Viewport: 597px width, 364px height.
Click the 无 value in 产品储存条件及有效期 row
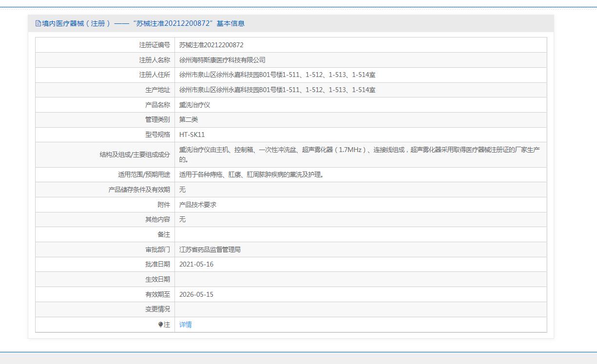pos(182,190)
